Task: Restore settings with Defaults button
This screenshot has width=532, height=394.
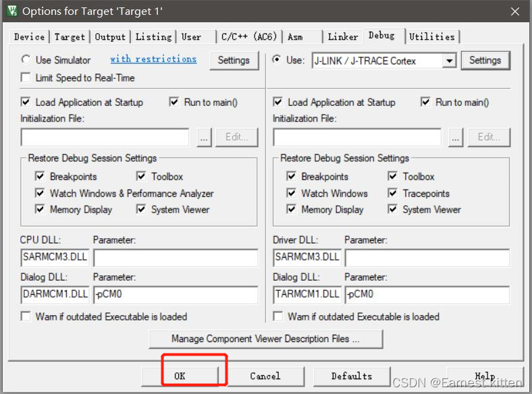Action: (x=352, y=376)
